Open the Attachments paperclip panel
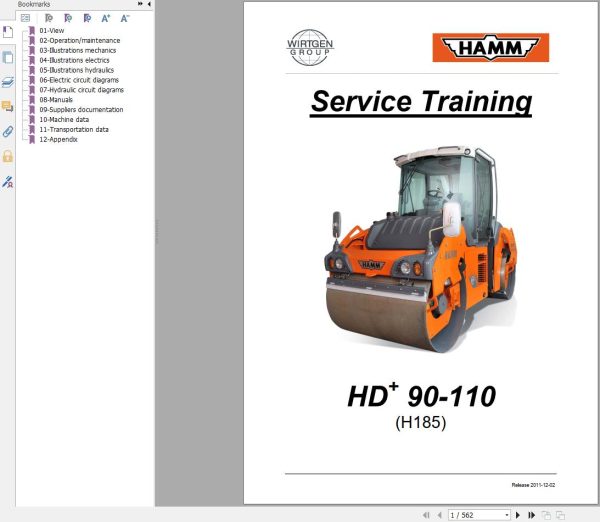Viewport: 600px width, 522px height. (x=8, y=132)
